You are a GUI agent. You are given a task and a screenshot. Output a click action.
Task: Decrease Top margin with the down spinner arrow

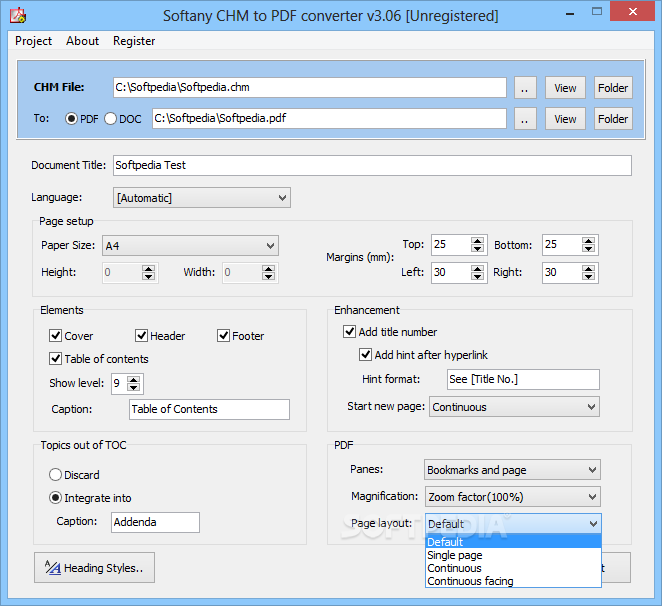pos(477,249)
